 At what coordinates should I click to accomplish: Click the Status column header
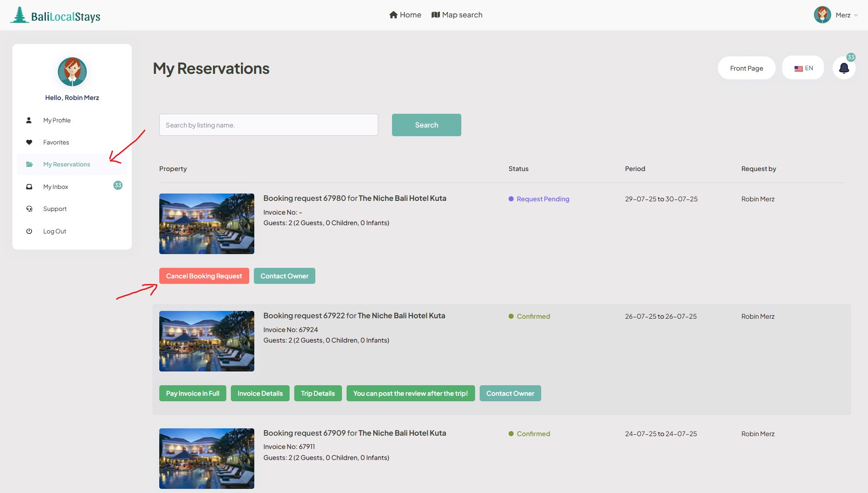[x=518, y=169]
